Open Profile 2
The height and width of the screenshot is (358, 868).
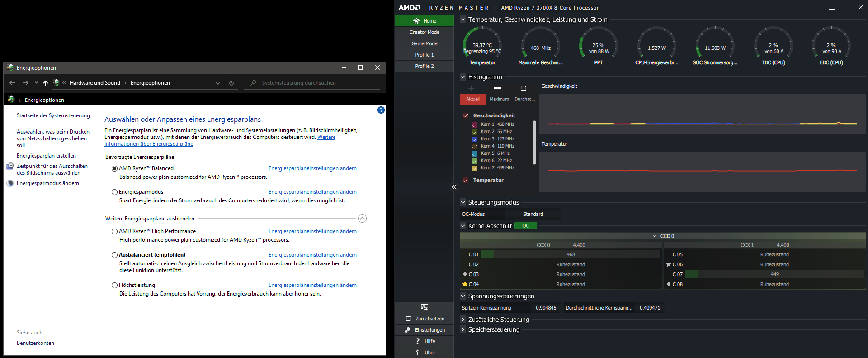(424, 66)
